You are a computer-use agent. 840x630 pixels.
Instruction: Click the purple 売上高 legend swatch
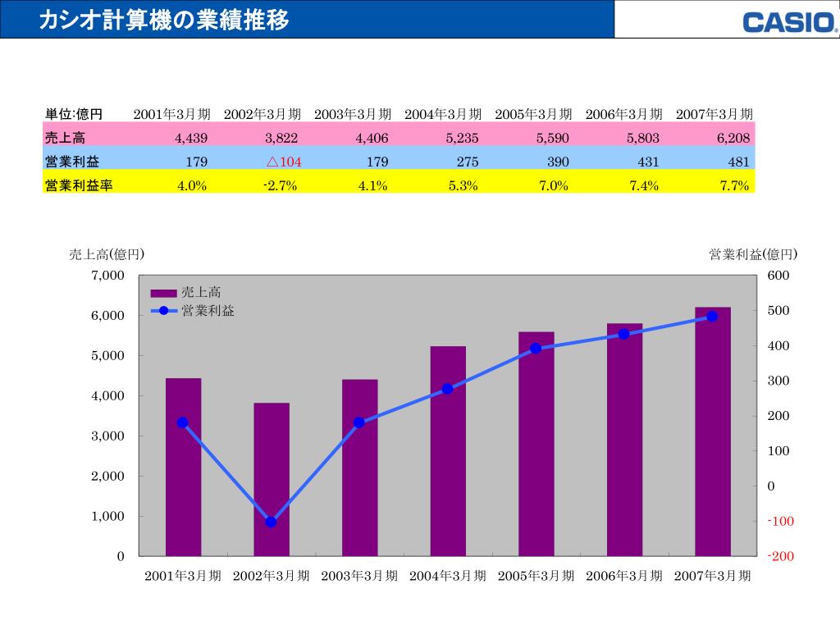(163, 293)
